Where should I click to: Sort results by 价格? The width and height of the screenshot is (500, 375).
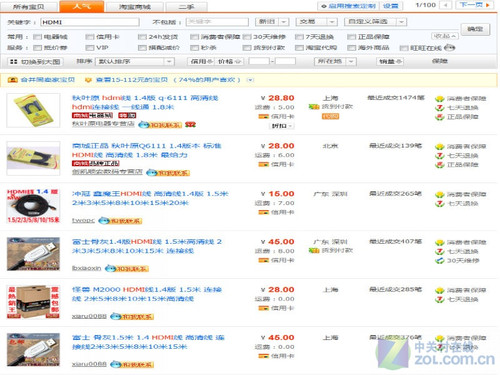[230, 61]
